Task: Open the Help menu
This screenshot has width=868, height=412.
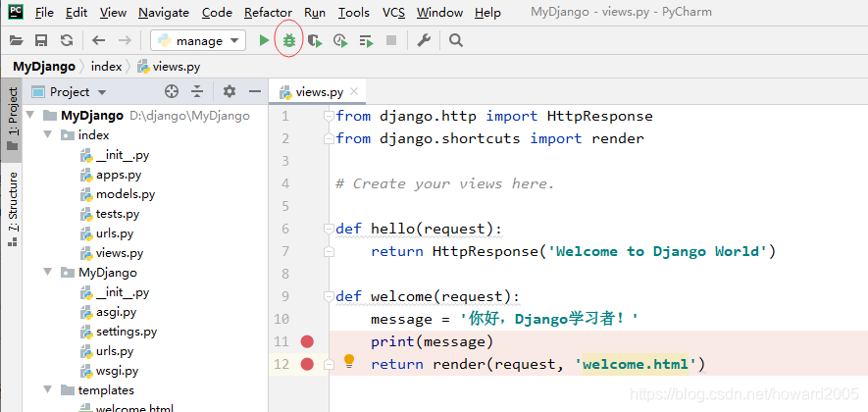Action: [487, 12]
